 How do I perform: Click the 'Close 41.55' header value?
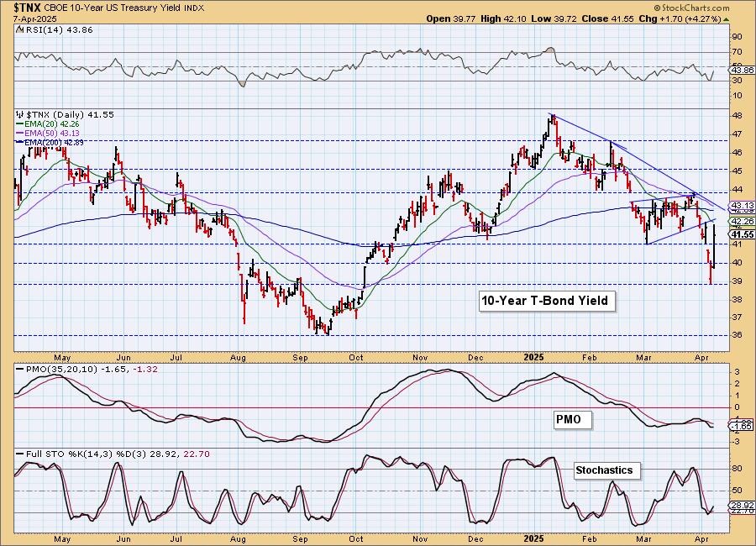coord(607,18)
